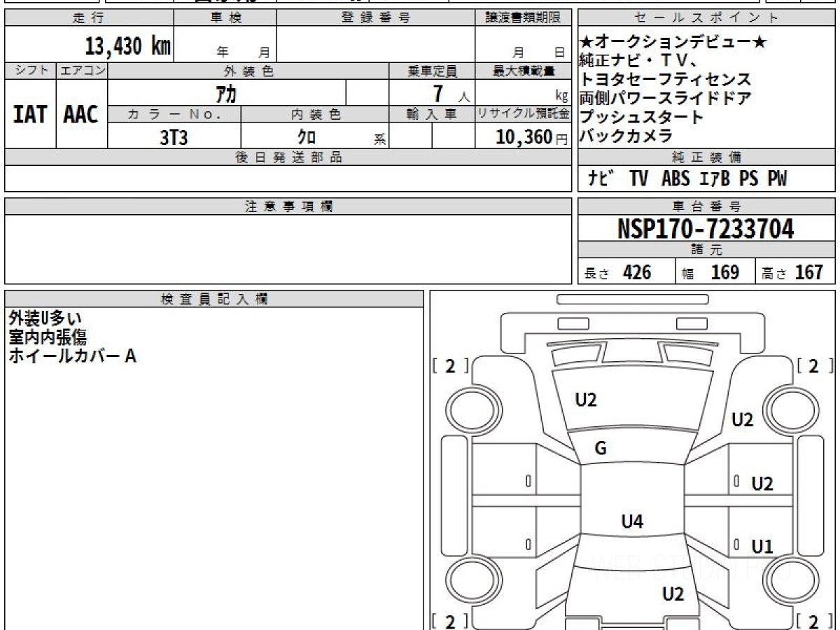Select the ABS equipment entry
Viewport: 840px width, 630px height.
click(x=675, y=179)
